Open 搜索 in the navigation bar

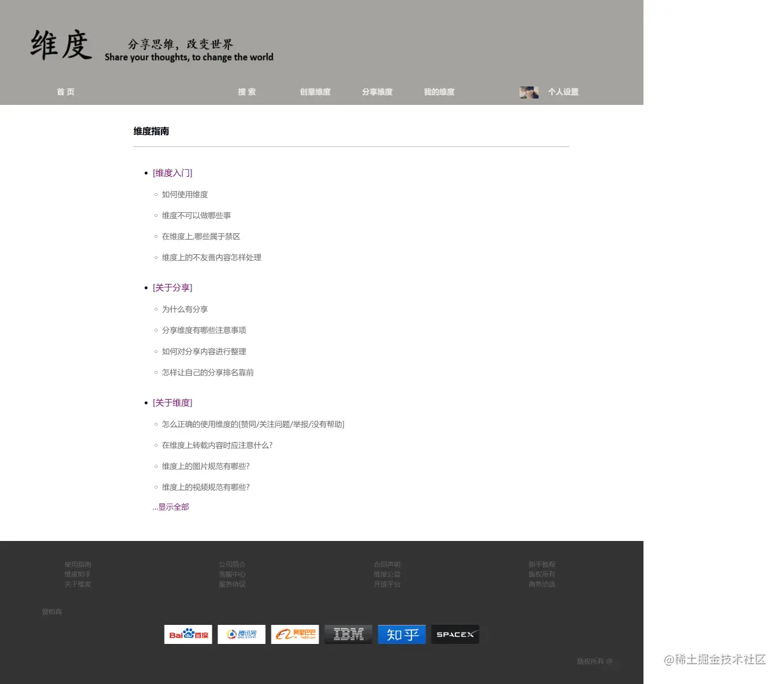pos(247,92)
